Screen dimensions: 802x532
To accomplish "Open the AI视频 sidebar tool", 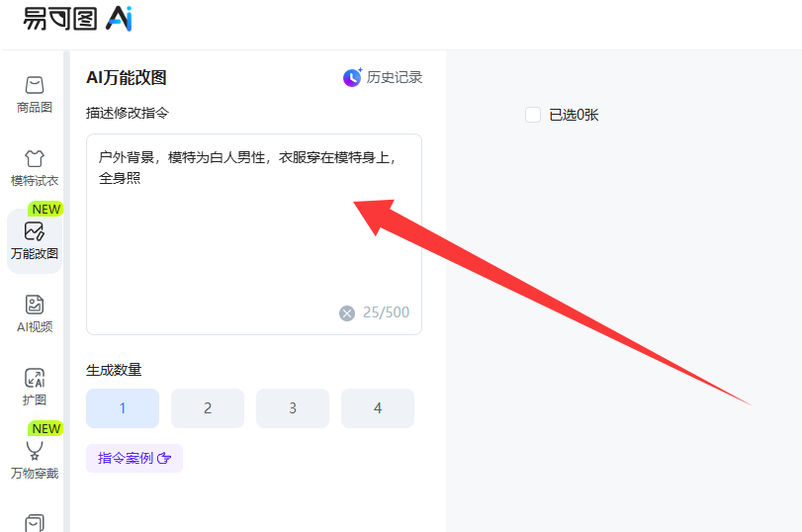I will [35, 306].
